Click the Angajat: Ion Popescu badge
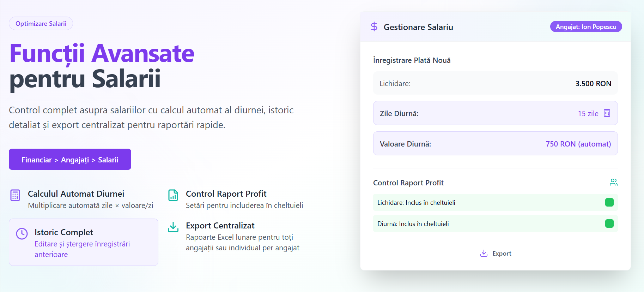 tap(586, 26)
